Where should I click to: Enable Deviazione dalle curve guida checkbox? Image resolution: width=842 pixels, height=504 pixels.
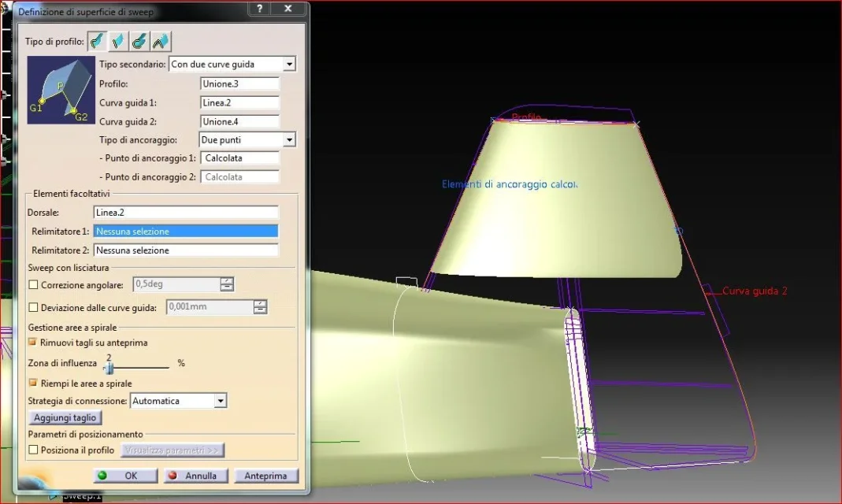pyautogui.click(x=33, y=308)
